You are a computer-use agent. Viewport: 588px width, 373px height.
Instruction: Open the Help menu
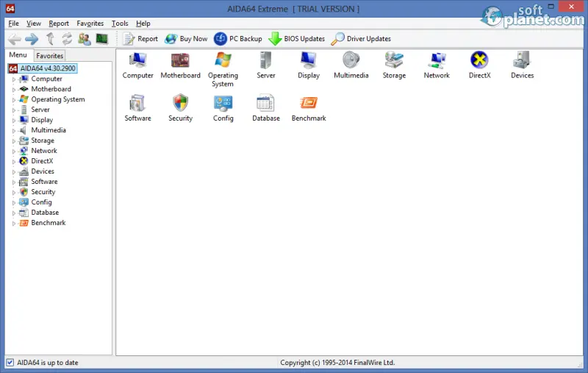point(143,24)
